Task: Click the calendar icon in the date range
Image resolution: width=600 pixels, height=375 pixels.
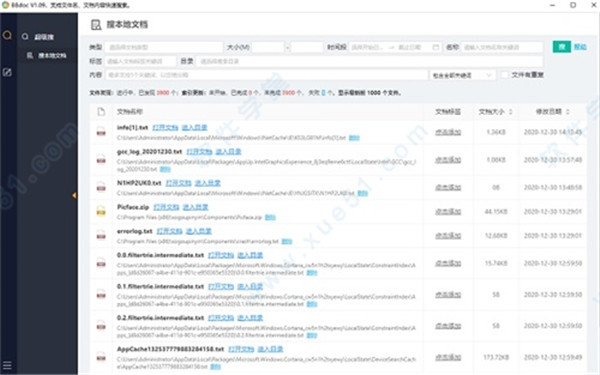Action: 435,47
